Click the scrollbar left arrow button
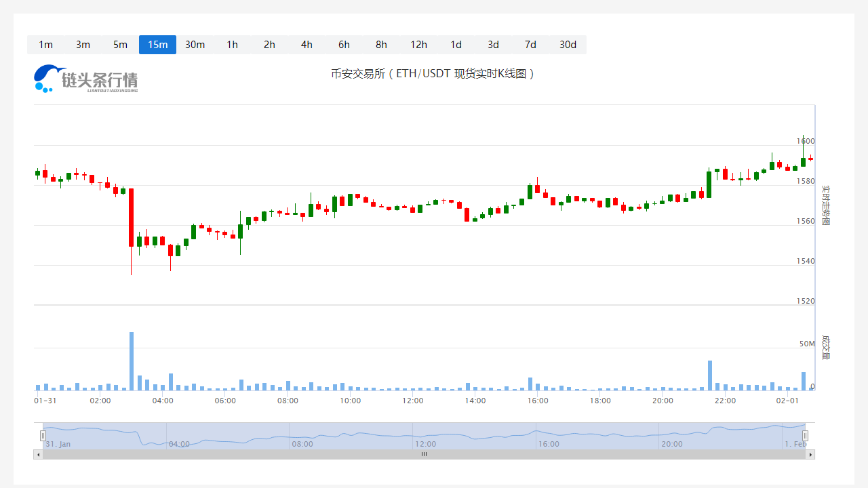This screenshot has width=868, height=488. (38, 454)
